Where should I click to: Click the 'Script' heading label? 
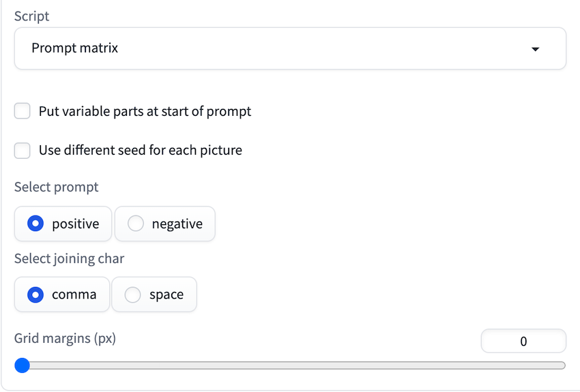point(31,16)
